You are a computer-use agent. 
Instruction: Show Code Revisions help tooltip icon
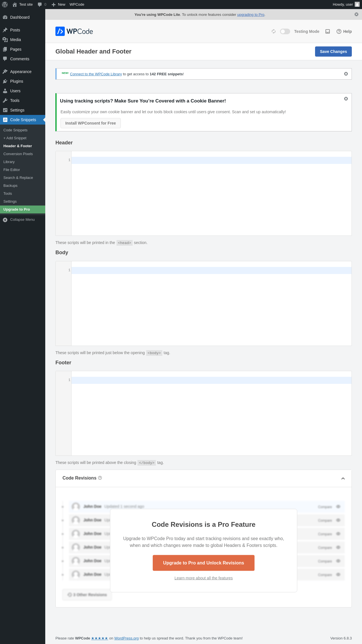100,478
